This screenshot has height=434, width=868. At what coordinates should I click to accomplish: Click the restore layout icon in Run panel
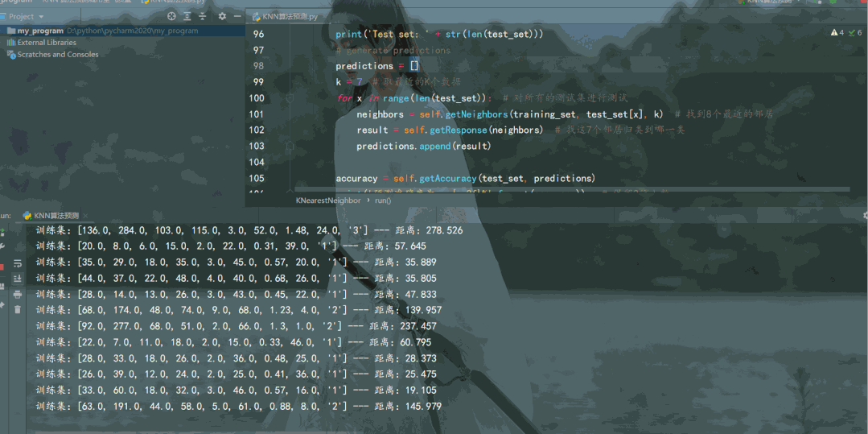pyautogui.click(x=2, y=286)
